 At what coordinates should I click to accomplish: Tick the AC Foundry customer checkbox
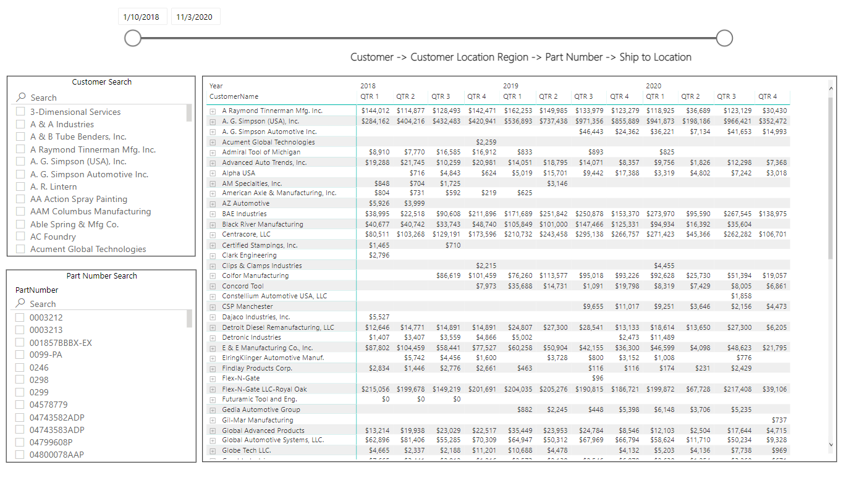click(20, 237)
